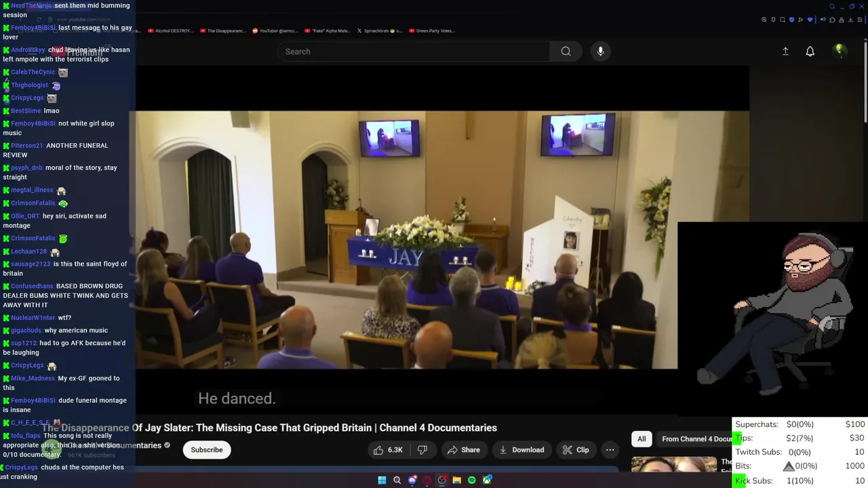The width and height of the screenshot is (868, 488).
Task: Click chat username psyph_dnb
Action: coord(27,168)
